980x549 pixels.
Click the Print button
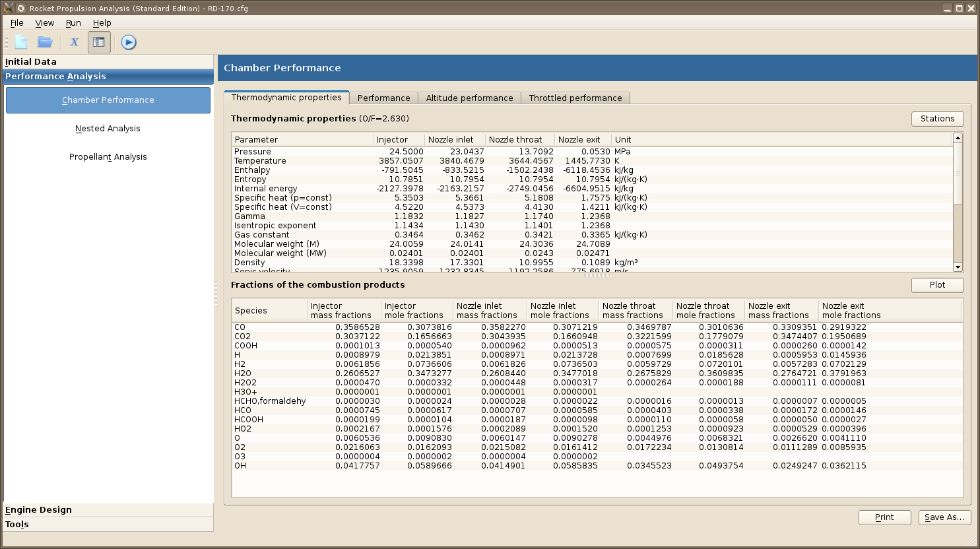(884, 517)
